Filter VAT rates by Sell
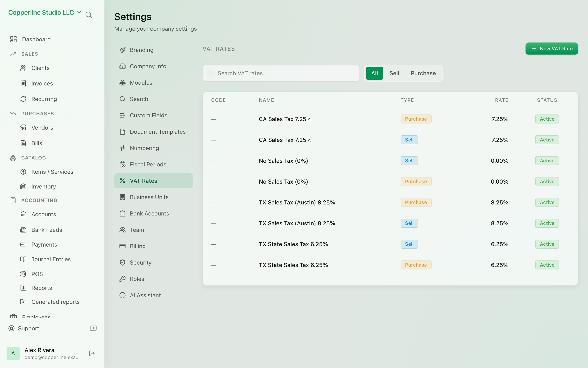 click(x=394, y=73)
